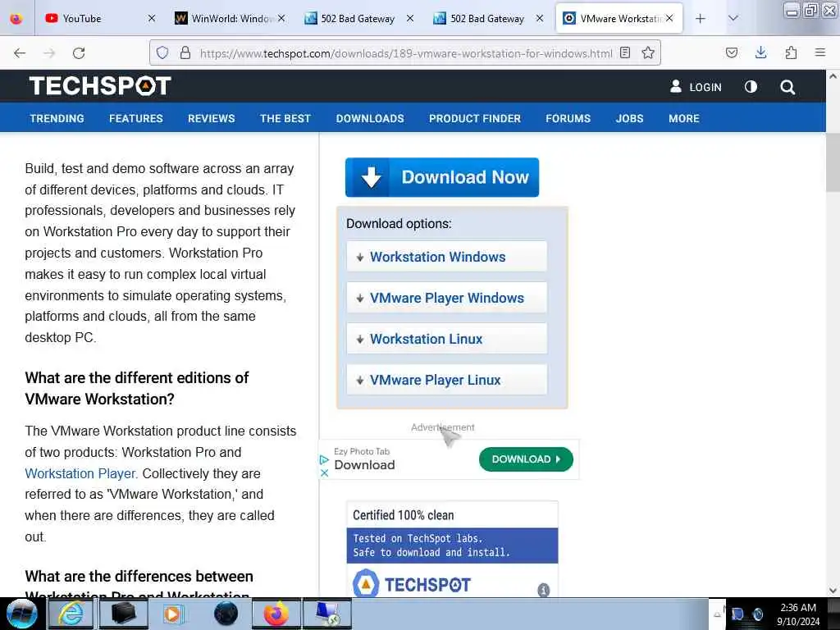Click the scrollbar up arrow
Viewport: 840px width, 630px height.
coord(833,76)
